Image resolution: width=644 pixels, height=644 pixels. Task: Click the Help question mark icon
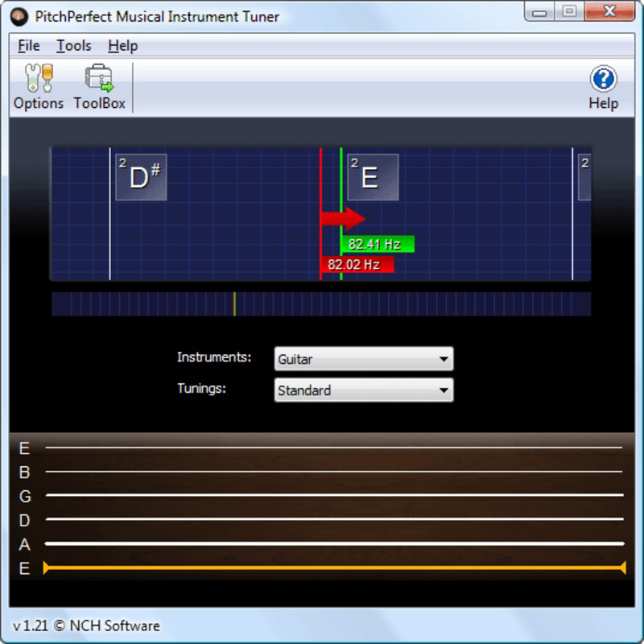[601, 78]
